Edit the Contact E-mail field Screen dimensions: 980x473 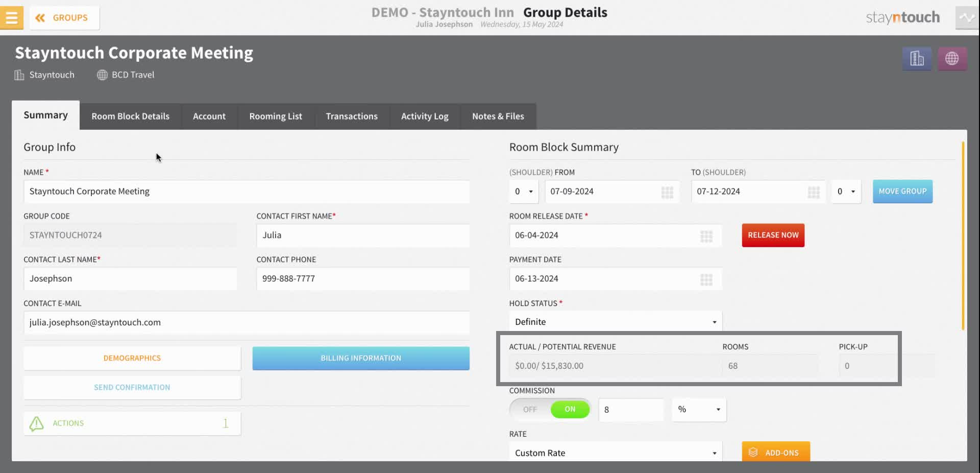(x=247, y=323)
